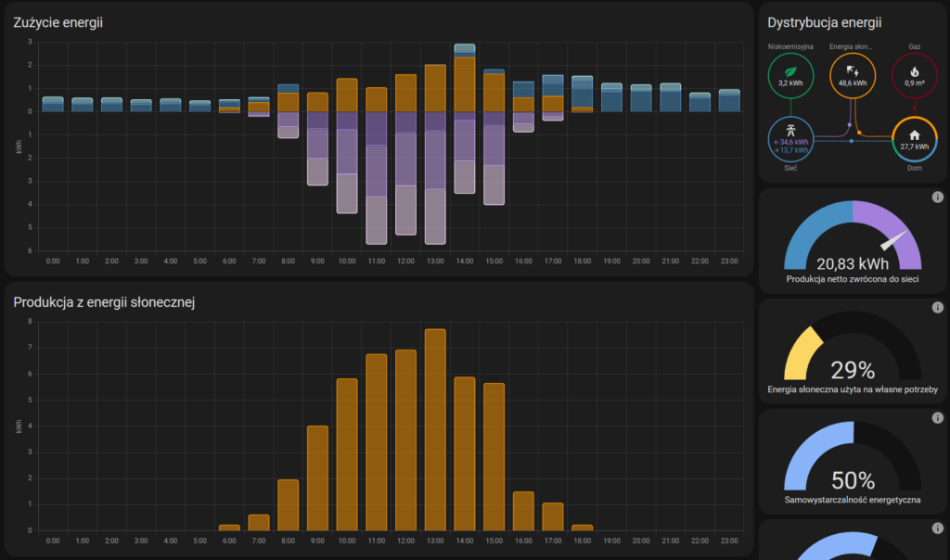Click the '0,9 m³' gas value
This screenshot has height=560, width=950.
(x=914, y=83)
